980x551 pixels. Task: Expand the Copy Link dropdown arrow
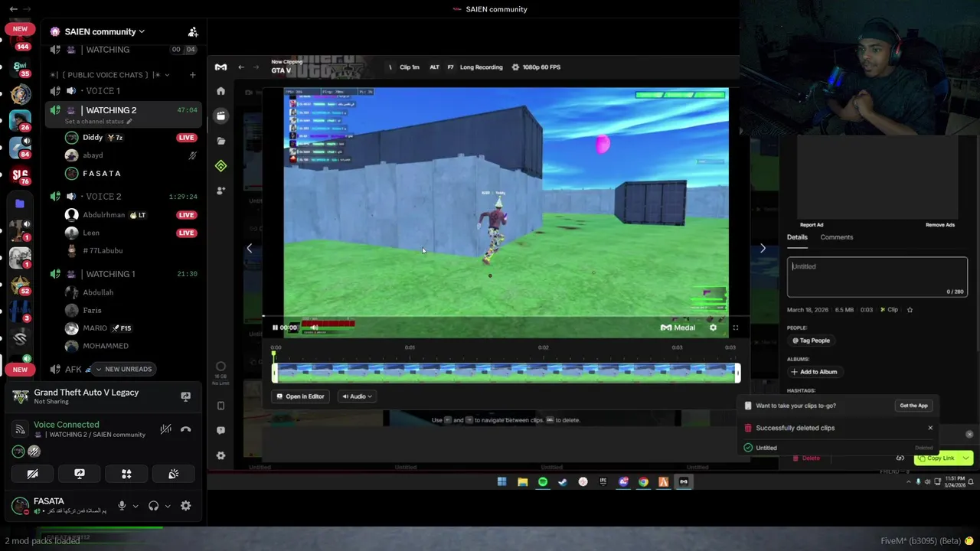[966, 458]
